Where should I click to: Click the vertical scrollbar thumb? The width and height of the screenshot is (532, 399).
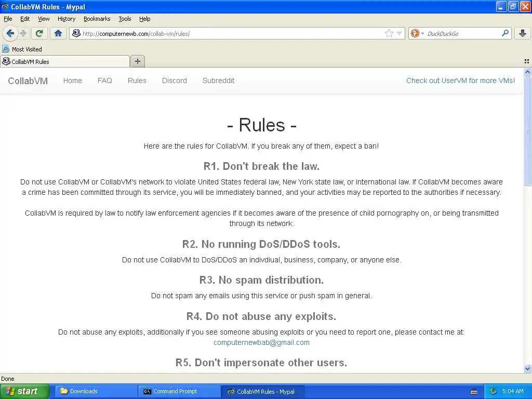click(x=527, y=130)
